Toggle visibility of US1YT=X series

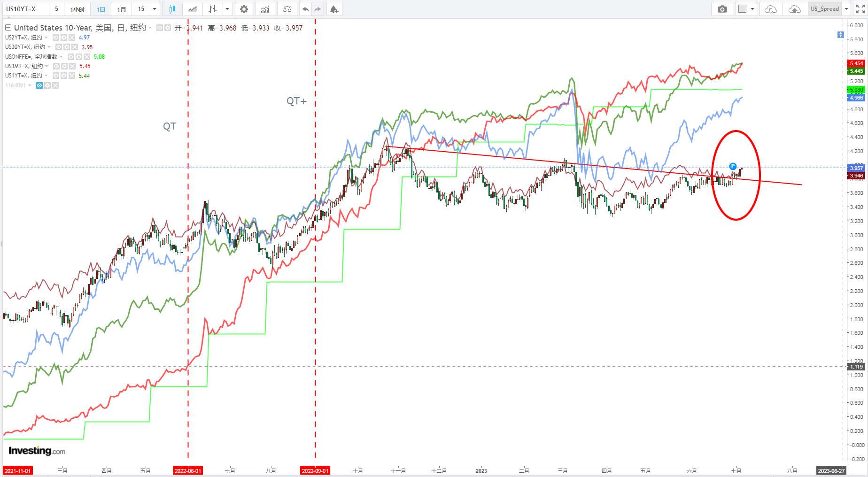(x=56, y=76)
